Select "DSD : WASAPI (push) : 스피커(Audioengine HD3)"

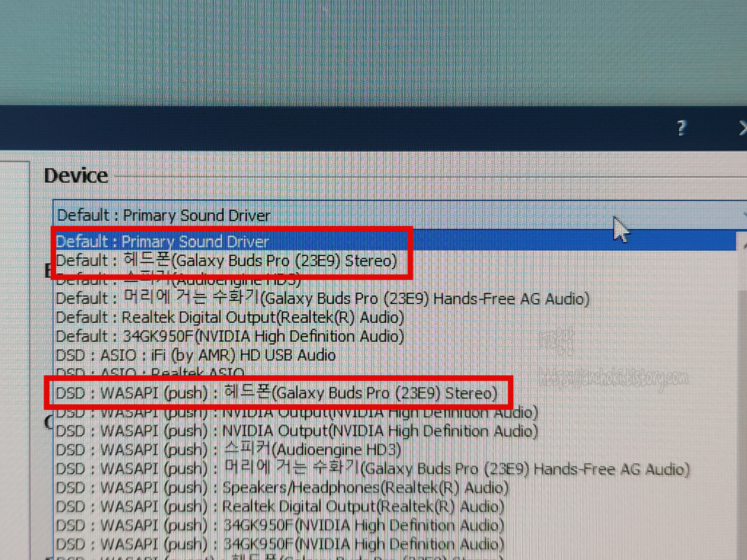tap(395, 450)
